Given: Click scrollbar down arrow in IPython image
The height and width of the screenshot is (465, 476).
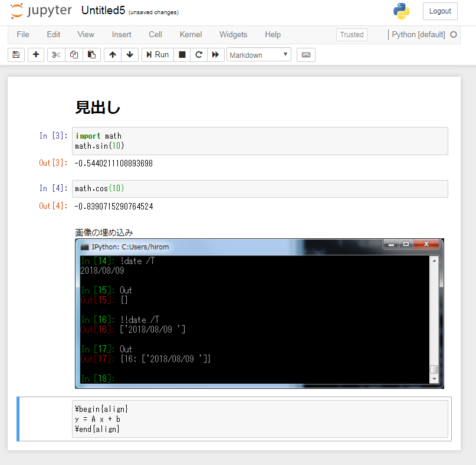Looking at the screenshot, I should point(434,379).
